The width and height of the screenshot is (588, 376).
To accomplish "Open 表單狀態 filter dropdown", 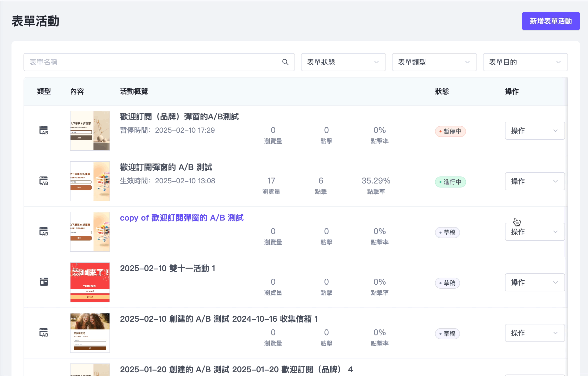I will coord(343,62).
